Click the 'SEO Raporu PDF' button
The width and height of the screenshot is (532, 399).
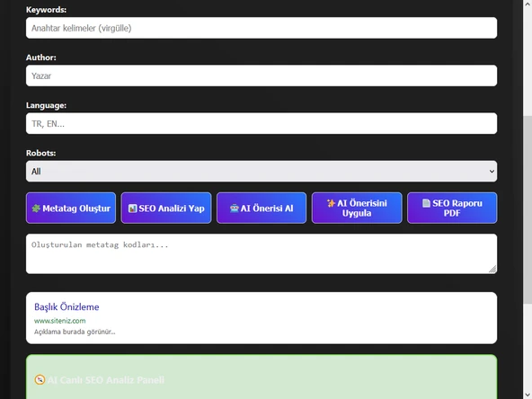(x=452, y=208)
